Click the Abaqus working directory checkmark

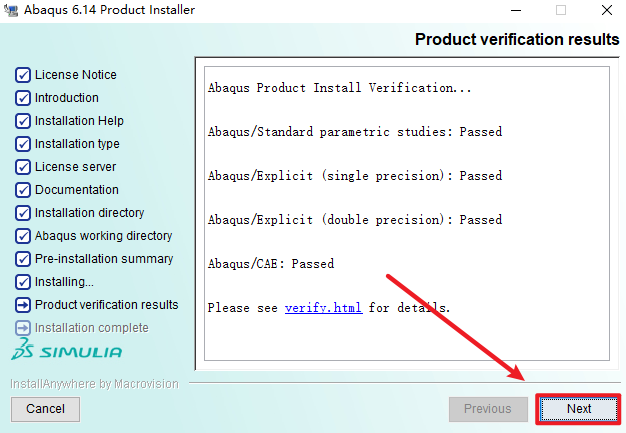tap(23, 236)
